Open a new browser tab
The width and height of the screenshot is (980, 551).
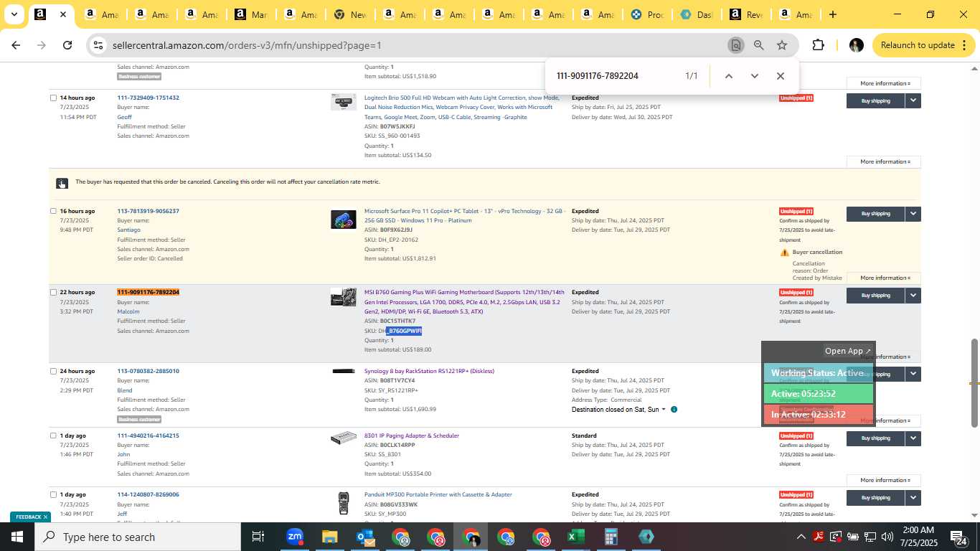click(x=832, y=14)
